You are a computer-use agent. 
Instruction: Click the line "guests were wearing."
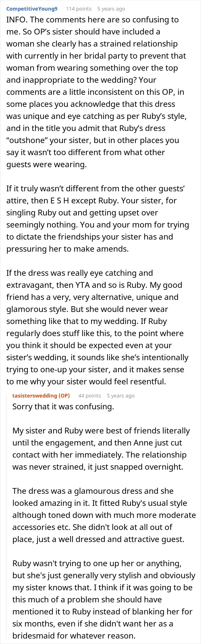pos(47,164)
